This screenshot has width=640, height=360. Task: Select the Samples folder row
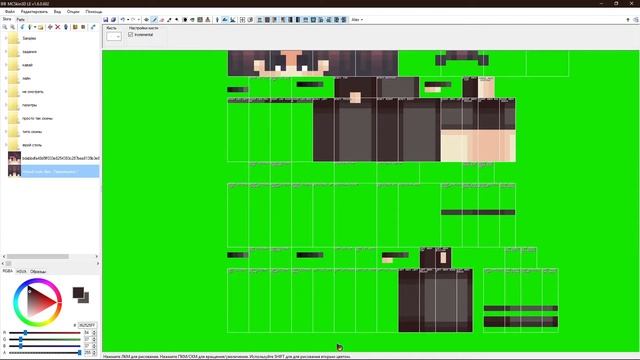(29, 38)
